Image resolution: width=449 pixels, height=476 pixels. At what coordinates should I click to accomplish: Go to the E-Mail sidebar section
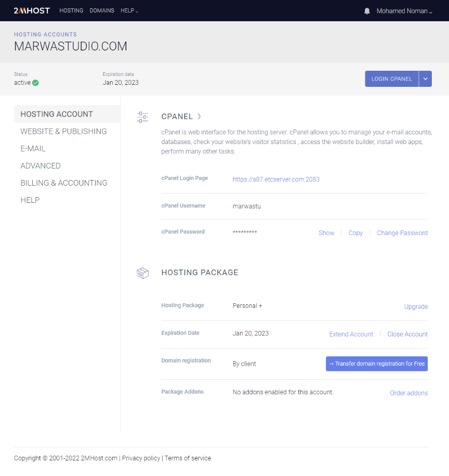[33, 149]
